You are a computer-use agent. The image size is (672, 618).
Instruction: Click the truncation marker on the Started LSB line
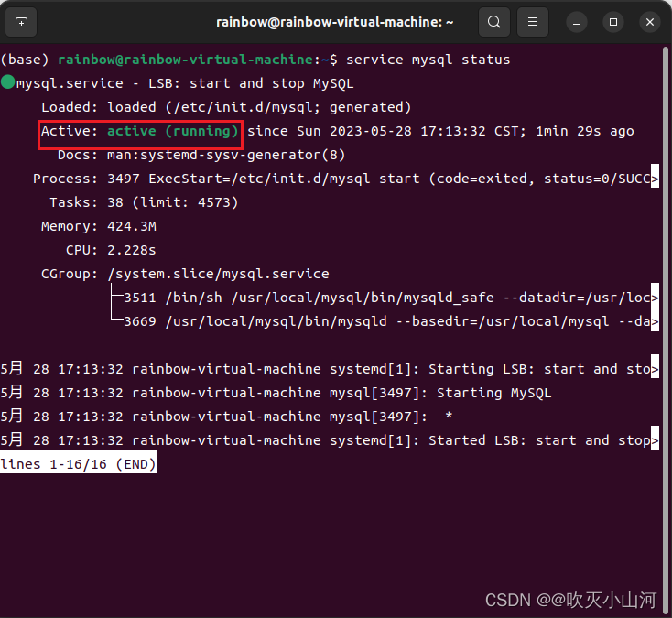tap(655, 438)
